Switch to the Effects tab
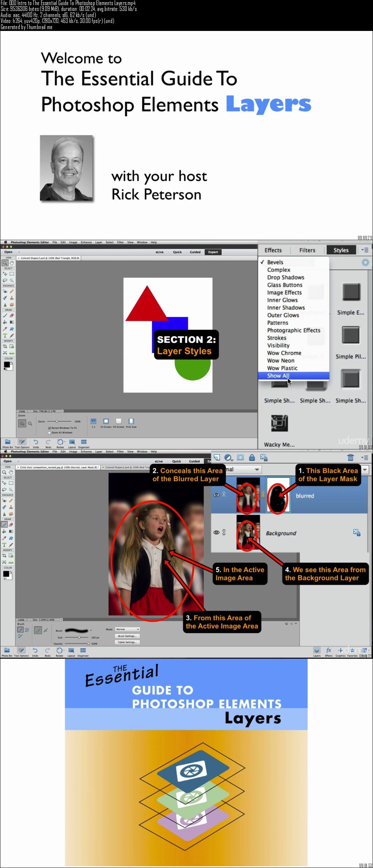The image size is (373, 868). coord(273,250)
